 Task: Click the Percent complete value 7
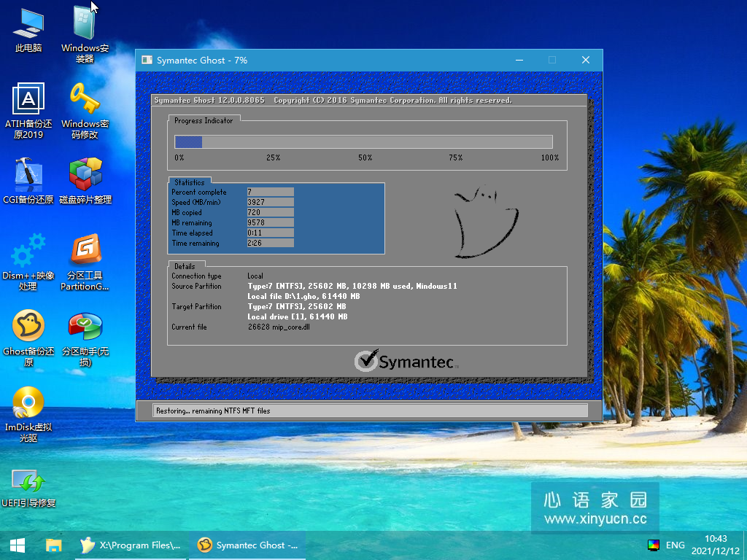coord(270,192)
